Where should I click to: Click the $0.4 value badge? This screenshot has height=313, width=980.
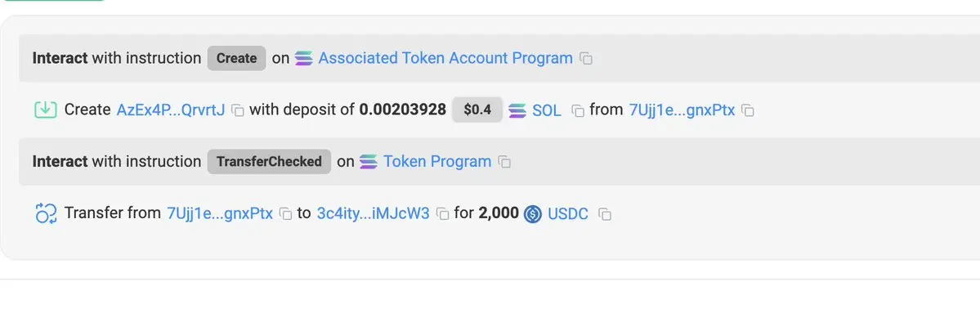pos(477,110)
